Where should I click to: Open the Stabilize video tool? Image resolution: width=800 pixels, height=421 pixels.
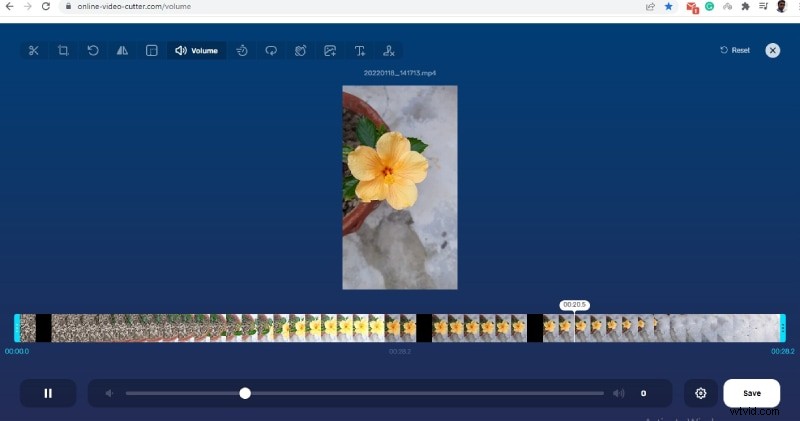(x=301, y=51)
